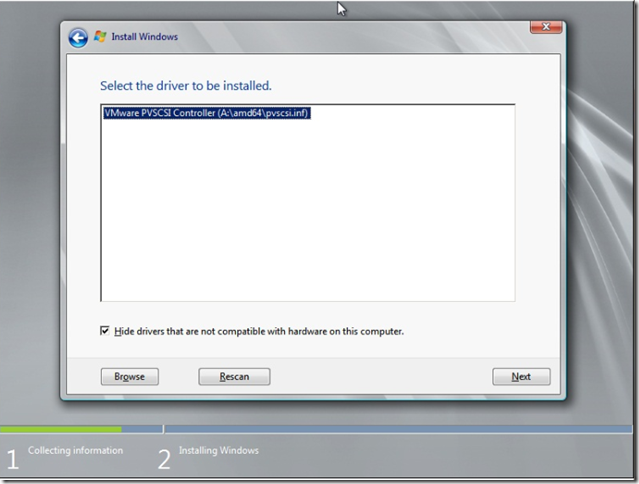Click the Installing Windows step label

point(218,450)
